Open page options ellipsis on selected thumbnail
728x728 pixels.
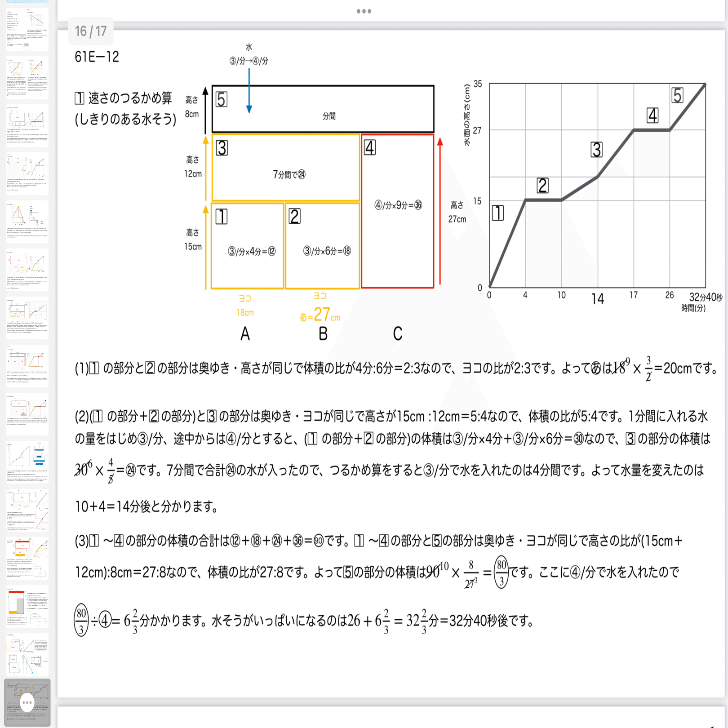point(27,702)
